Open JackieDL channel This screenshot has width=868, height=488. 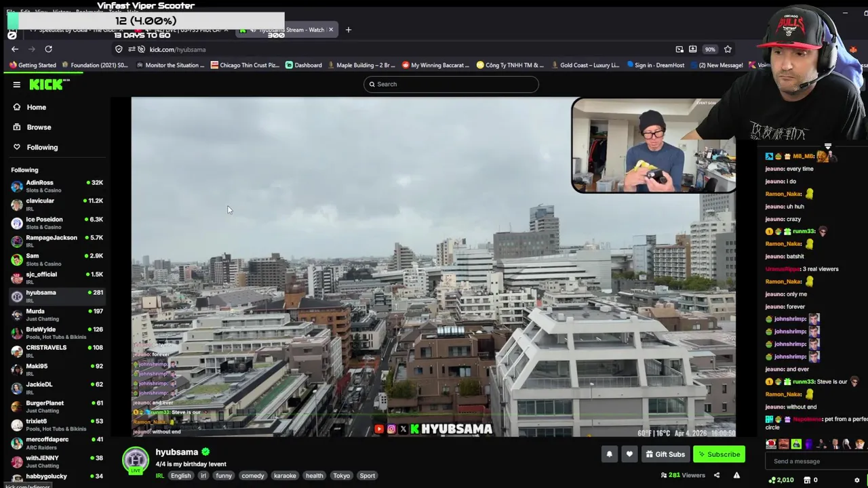click(57, 388)
